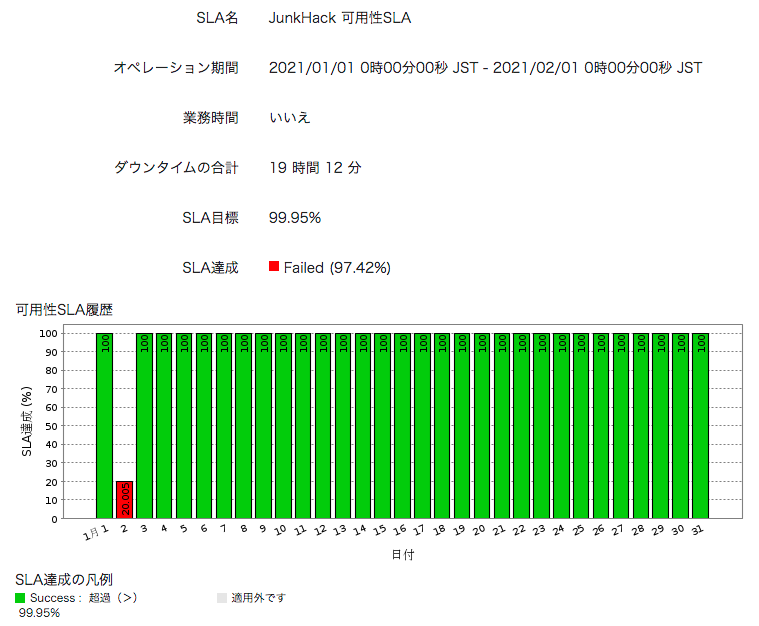Viewport: 759px width, 626px height.
Task: Click the total downtime value '19 時間 12 分'
Action: [315, 168]
